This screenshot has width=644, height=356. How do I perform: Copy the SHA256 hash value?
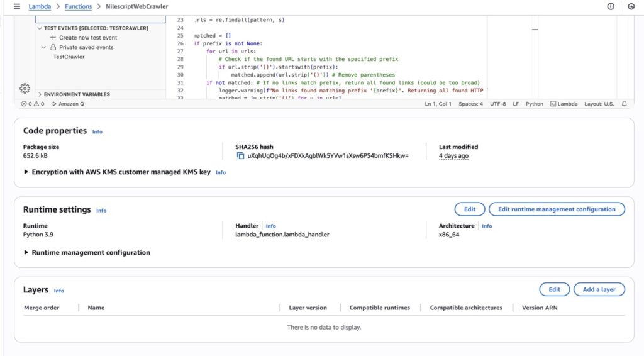click(240, 155)
